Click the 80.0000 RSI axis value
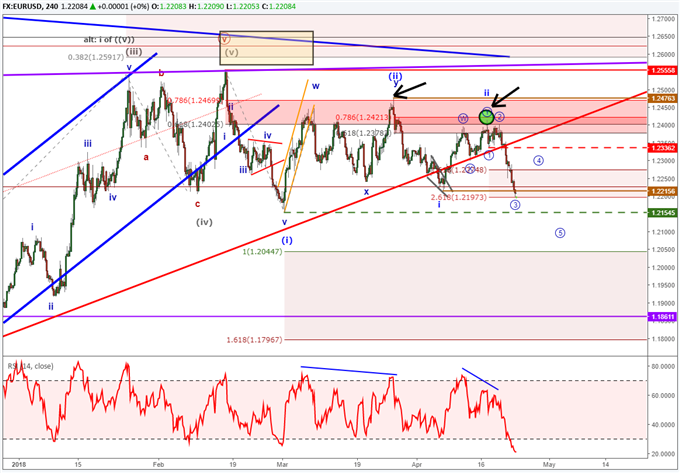 pos(662,366)
